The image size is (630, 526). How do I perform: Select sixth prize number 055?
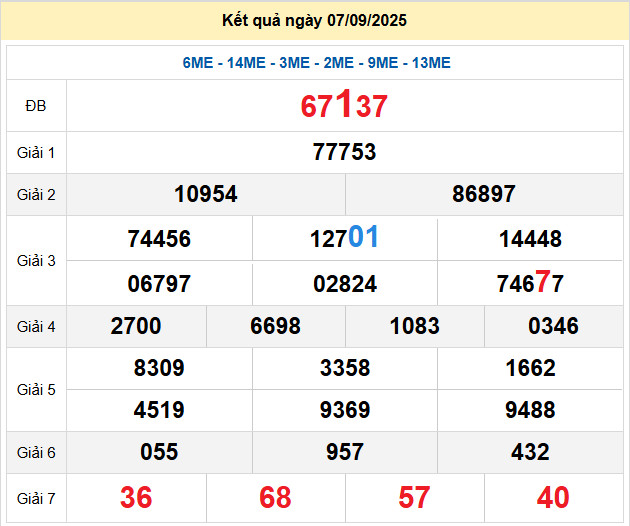pyautogui.click(x=159, y=452)
